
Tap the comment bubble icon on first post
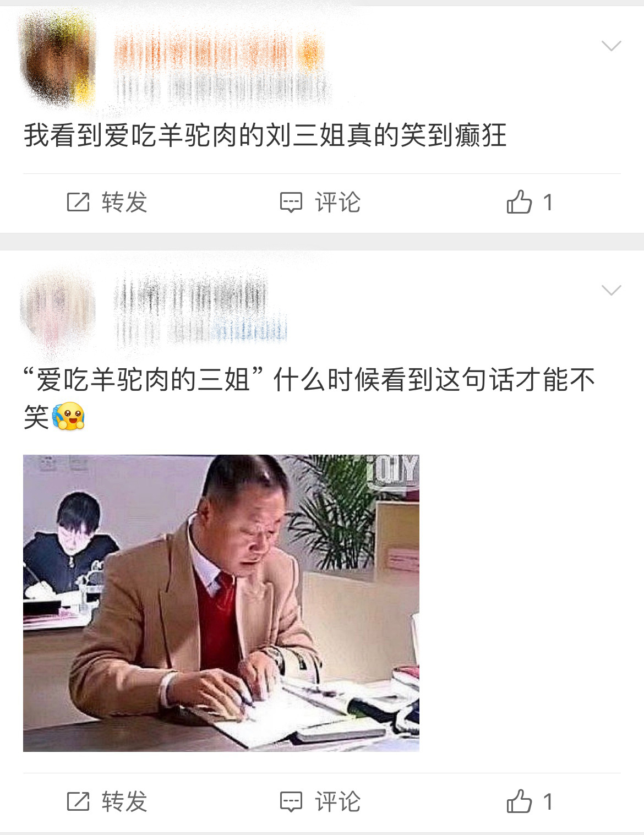(291, 203)
